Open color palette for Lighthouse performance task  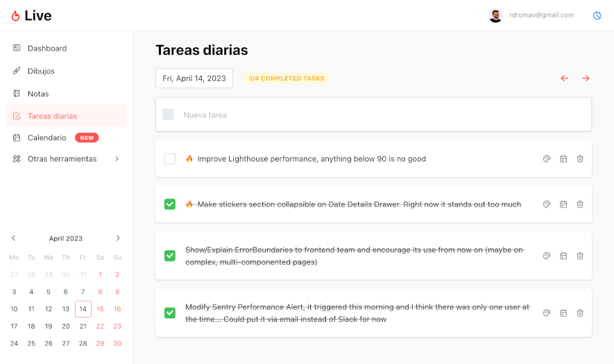coord(547,159)
